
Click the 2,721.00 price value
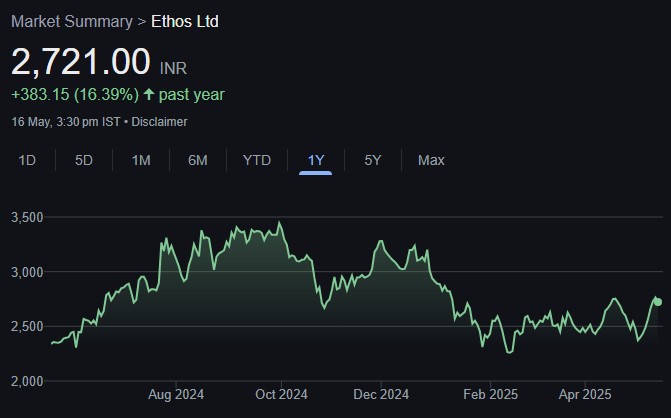81,61
